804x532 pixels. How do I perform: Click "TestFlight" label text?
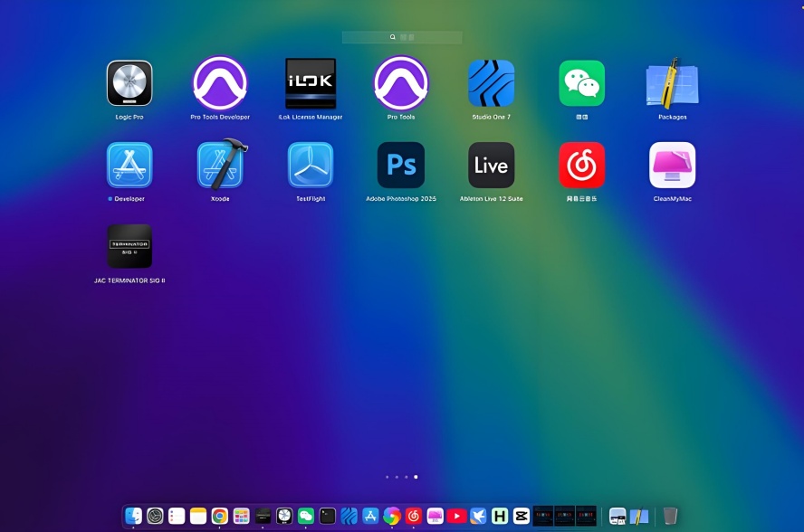pos(311,199)
